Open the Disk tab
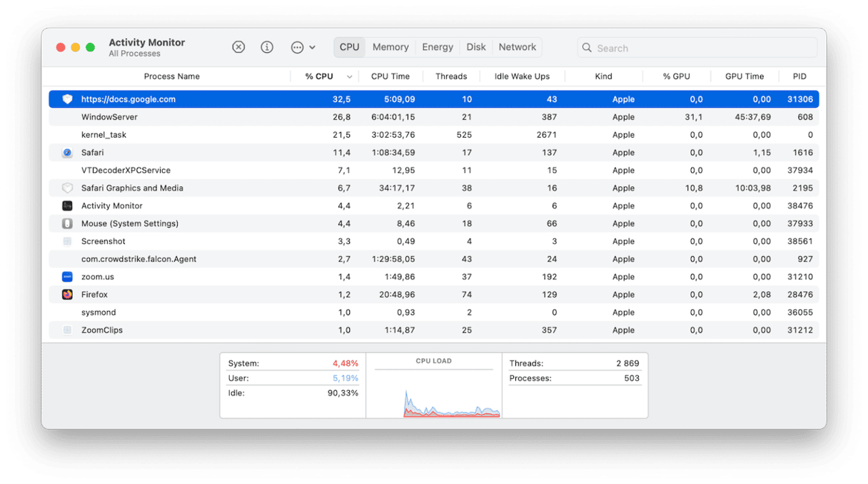 [x=476, y=47]
